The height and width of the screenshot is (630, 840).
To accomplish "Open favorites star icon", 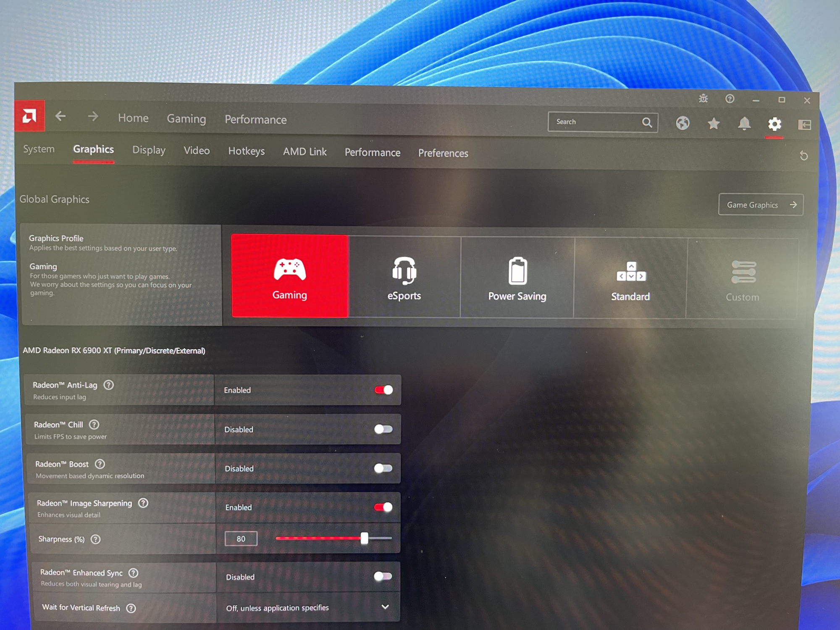I will pos(713,123).
